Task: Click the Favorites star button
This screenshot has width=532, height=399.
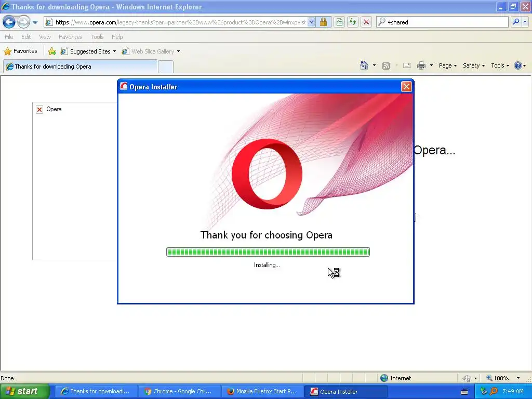Action: point(20,51)
